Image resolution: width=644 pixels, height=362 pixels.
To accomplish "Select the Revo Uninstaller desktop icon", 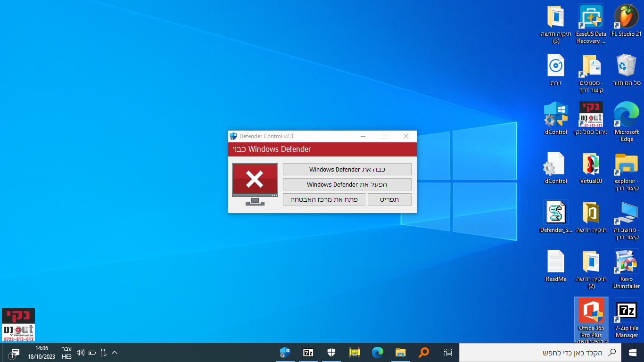I will 627,269.
